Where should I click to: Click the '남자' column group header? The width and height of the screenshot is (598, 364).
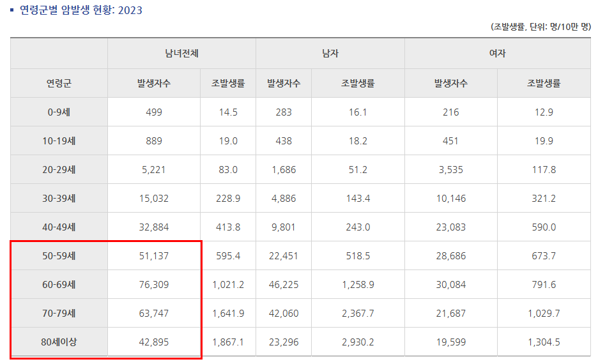[330, 54]
